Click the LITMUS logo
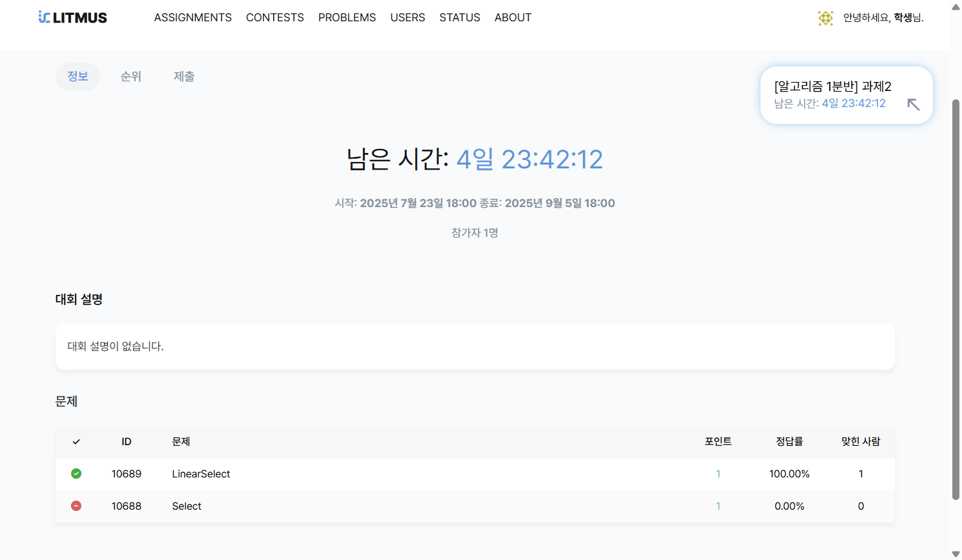Screen dimensions: 962x560 (x=73, y=17)
